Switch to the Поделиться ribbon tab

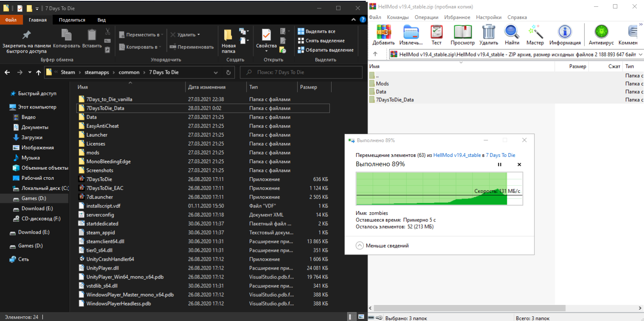pos(72,20)
